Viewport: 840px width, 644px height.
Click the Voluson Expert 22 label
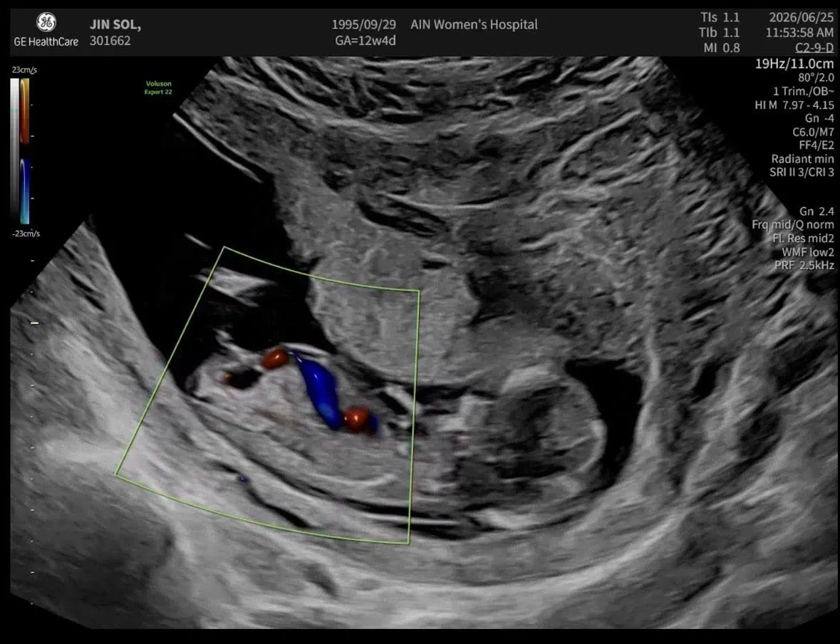point(158,88)
